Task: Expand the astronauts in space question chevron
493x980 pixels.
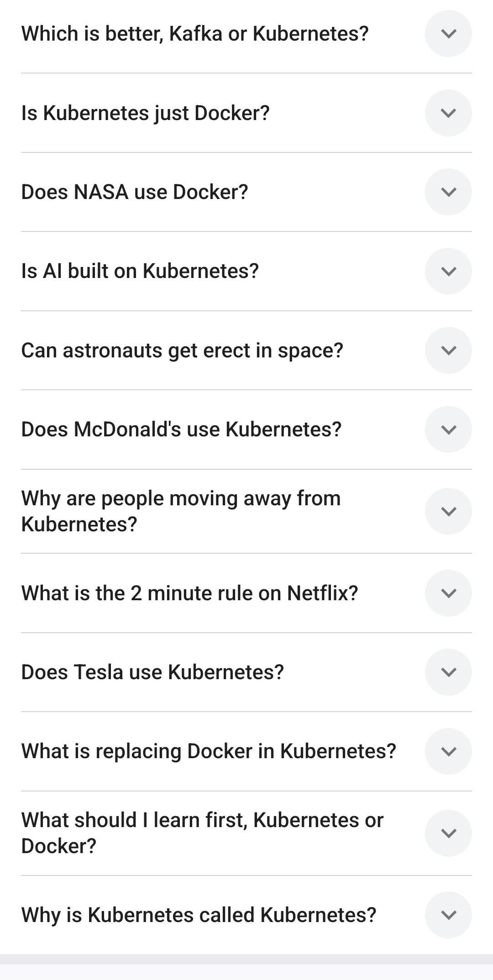Action: pyautogui.click(x=448, y=350)
